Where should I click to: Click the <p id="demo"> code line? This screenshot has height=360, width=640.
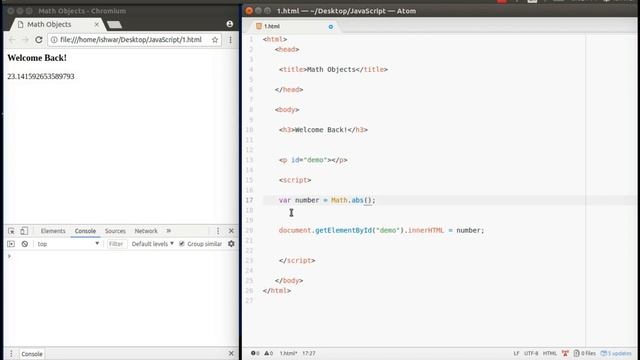pos(313,160)
